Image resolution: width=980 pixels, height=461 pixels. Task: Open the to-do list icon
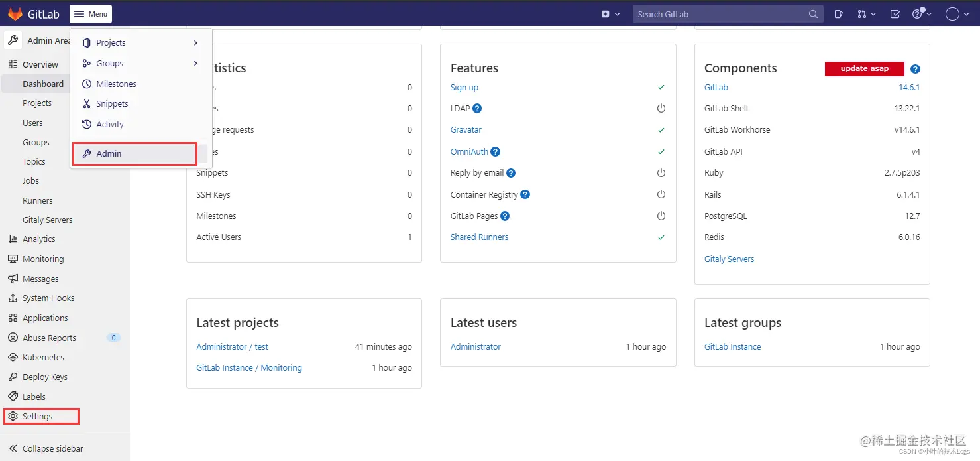coord(895,14)
